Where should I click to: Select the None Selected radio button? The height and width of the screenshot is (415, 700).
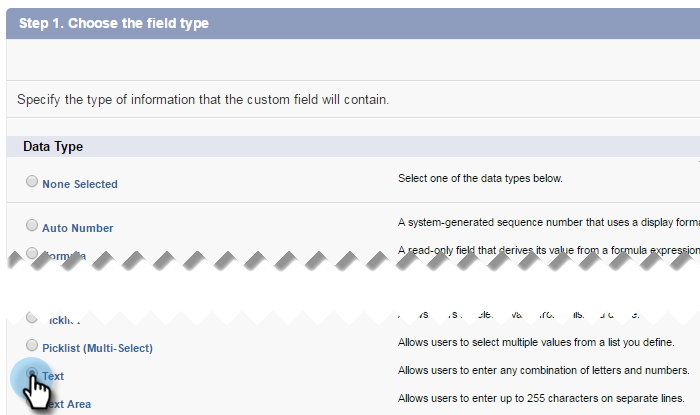coord(32,182)
